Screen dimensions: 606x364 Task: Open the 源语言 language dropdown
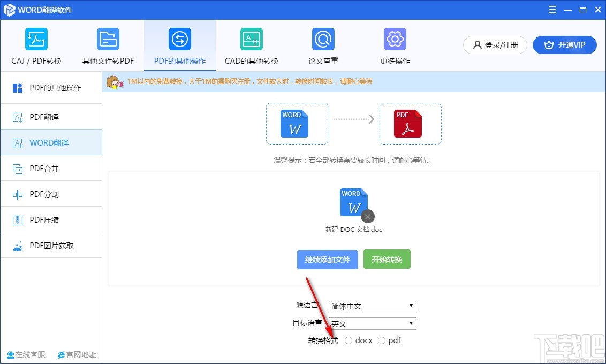pos(372,306)
